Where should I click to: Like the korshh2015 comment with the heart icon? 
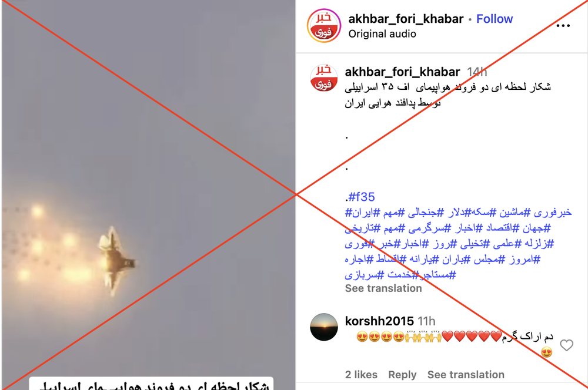tap(566, 345)
